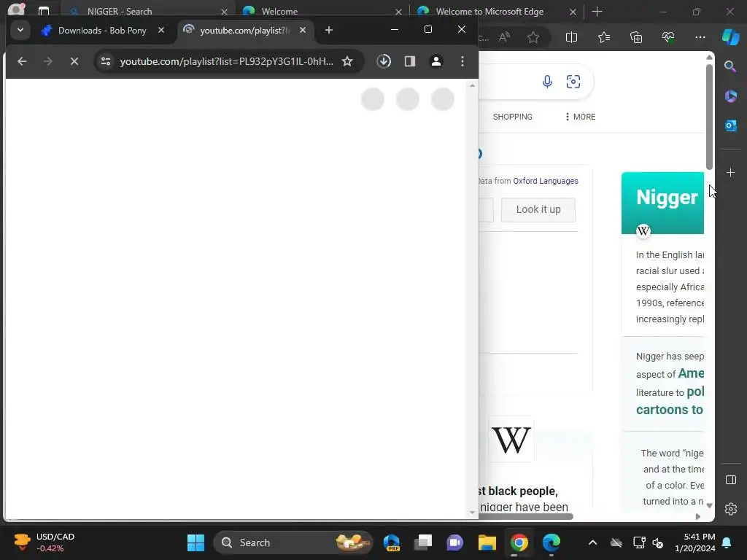Click the Look it up button
Image resolution: width=747 pixels, height=560 pixels.
pos(538,209)
